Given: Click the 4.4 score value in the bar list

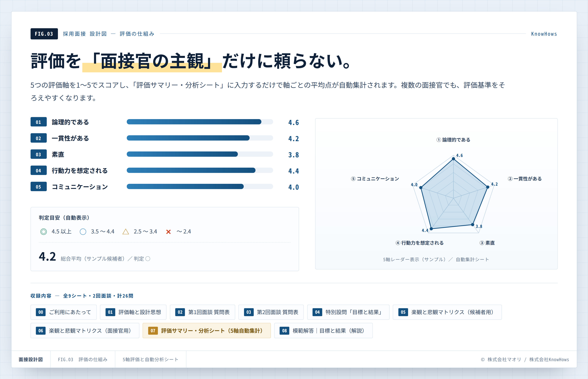Looking at the screenshot, I should point(293,171).
